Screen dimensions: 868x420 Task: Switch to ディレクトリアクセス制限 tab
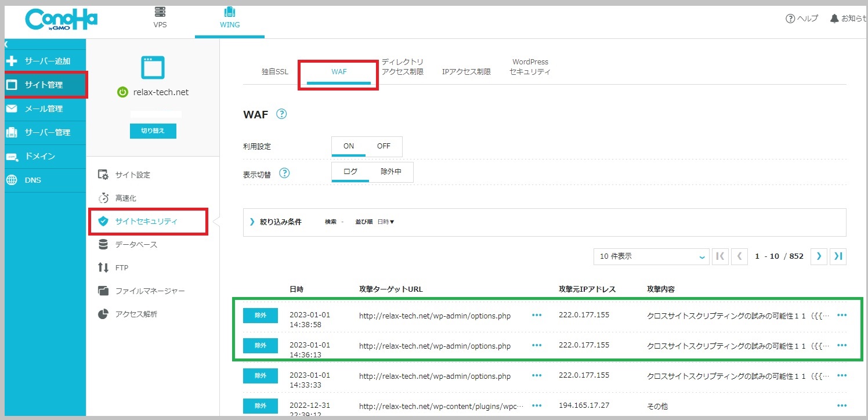[x=403, y=67]
